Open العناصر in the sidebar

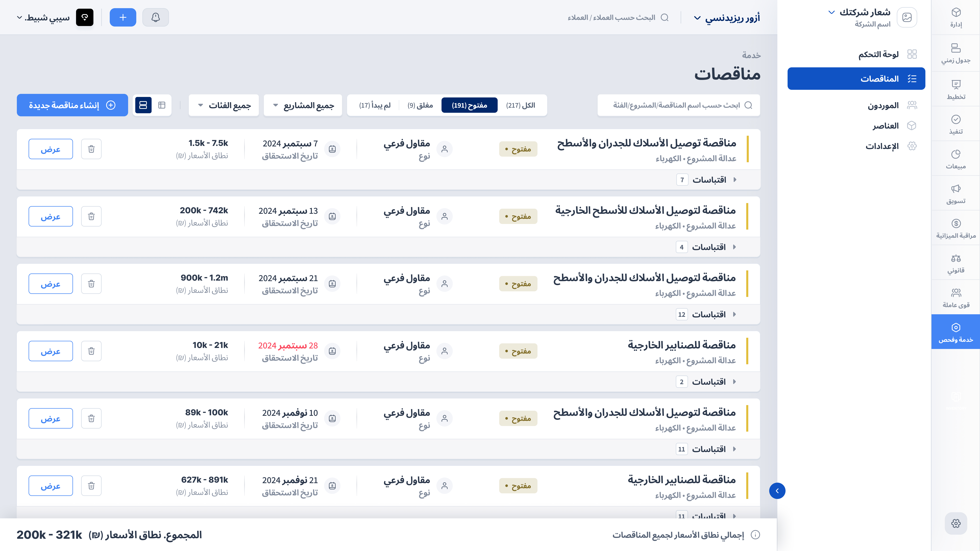click(x=856, y=126)
